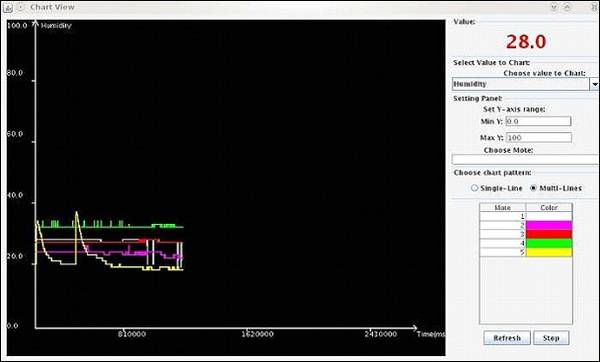Click the Max Y input field

tap(539, 137)
